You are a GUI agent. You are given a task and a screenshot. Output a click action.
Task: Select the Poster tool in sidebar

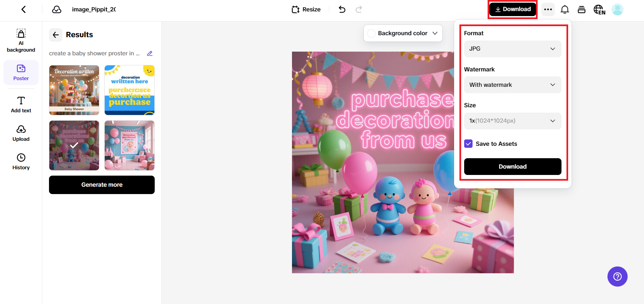21,73
